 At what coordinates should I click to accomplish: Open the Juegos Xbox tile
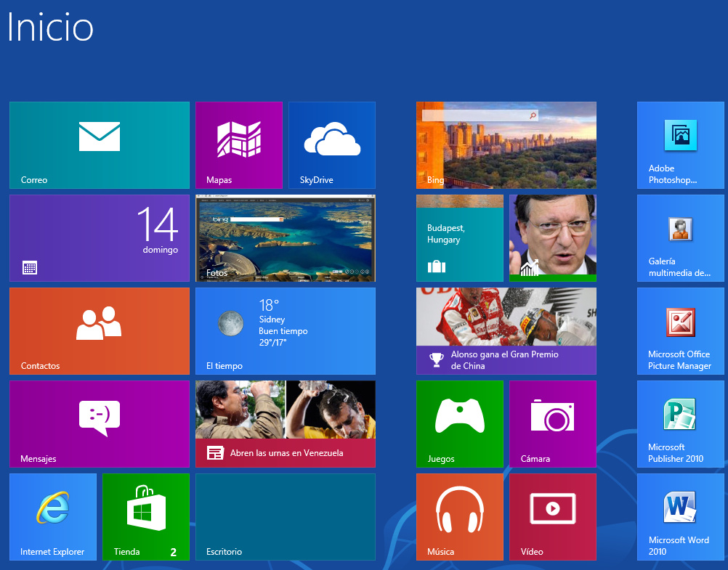coord(460,424)
